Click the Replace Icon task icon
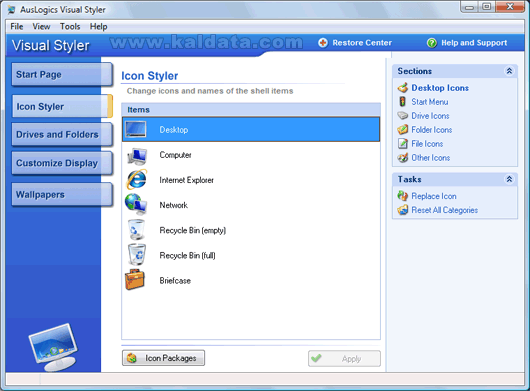This screenshot has width=530, height=391. (403, 196)
